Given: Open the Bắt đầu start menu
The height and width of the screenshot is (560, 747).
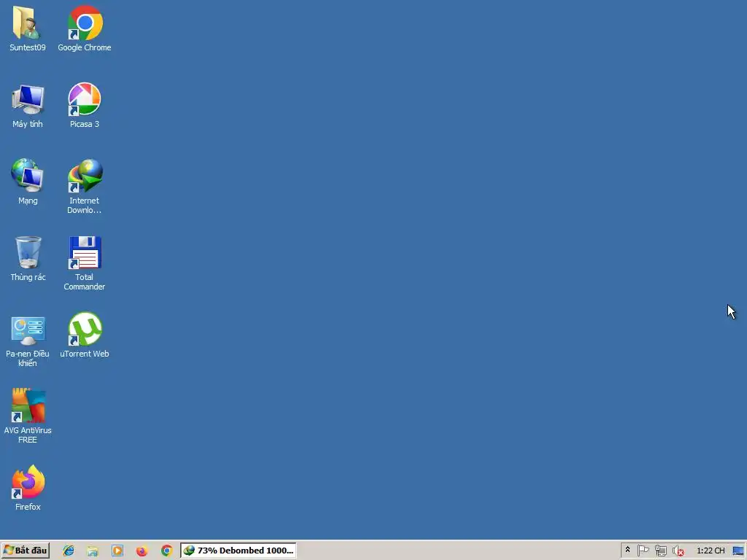Looking at the screenshot, I should 26,551.
